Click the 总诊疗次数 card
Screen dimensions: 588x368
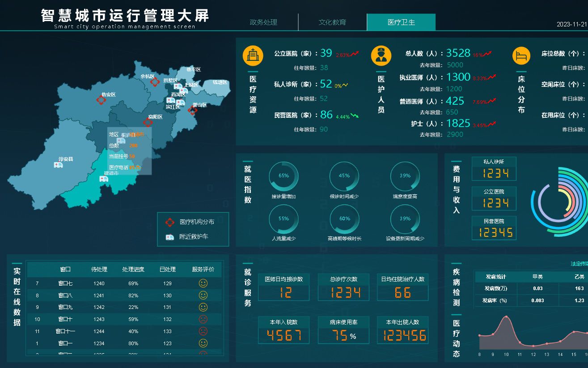pyautogui.click(x=343, y=287)
